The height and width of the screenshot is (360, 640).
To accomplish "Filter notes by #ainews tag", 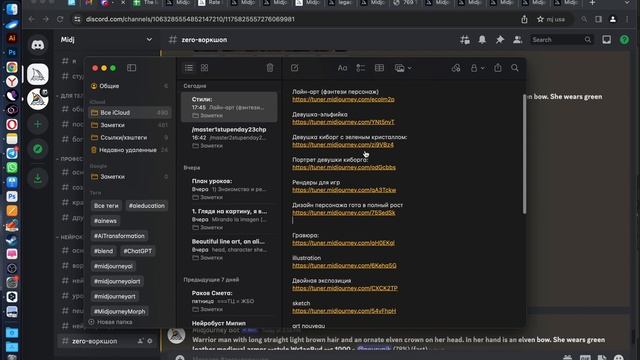I will tap(105, 221).
